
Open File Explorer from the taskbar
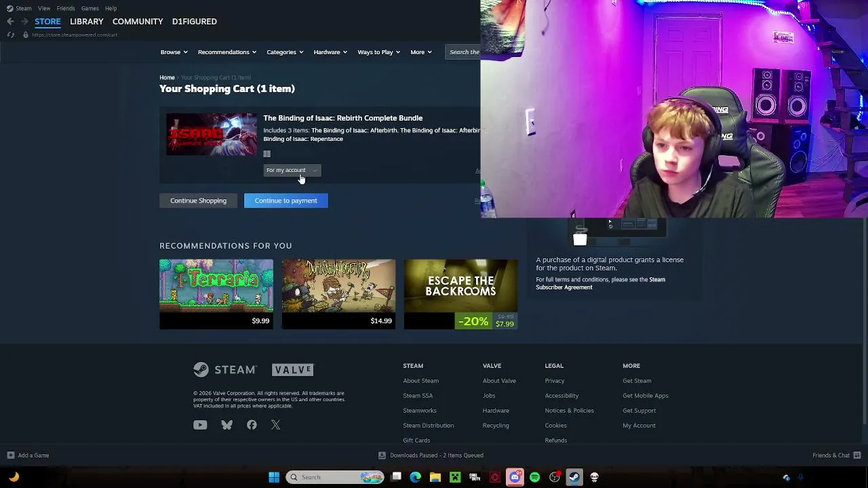point(435,477)
